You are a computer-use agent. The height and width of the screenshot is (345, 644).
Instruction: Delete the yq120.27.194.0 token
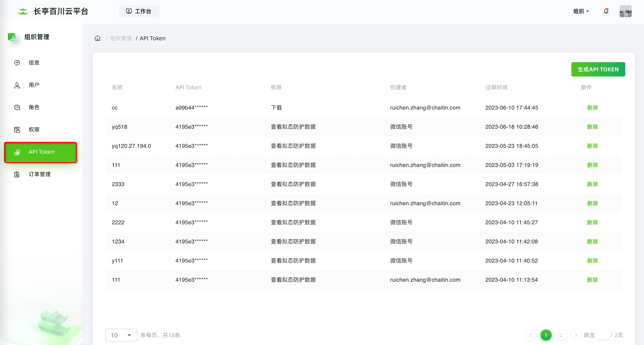(x=592, y=146)
